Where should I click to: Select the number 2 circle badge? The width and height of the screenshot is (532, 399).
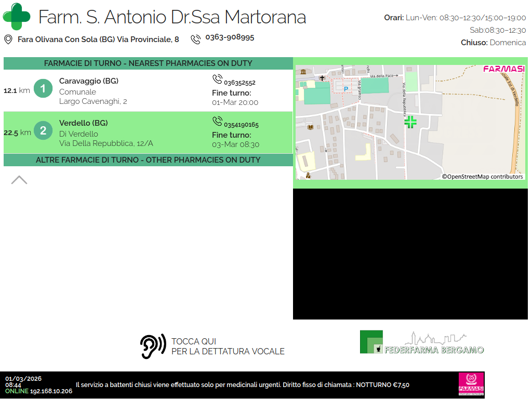[x=43, y=131]
